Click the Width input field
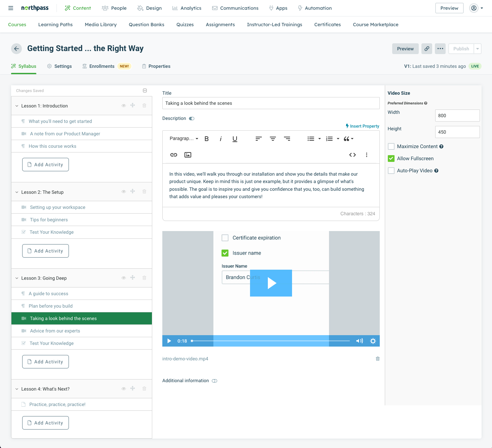The image size is (492, 448). tap(457, 116)
